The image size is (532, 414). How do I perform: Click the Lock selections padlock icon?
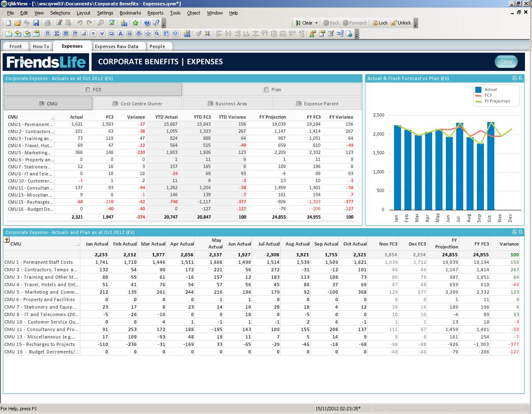point(375,23)
